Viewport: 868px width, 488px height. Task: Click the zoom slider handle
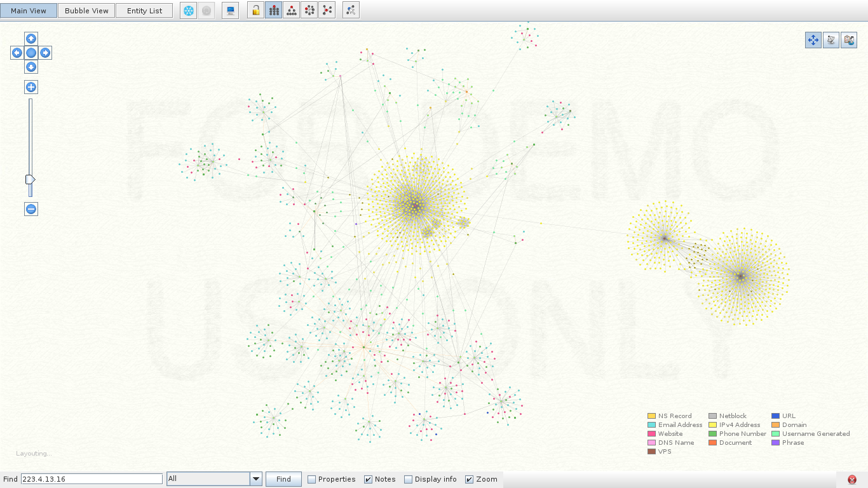31,180
